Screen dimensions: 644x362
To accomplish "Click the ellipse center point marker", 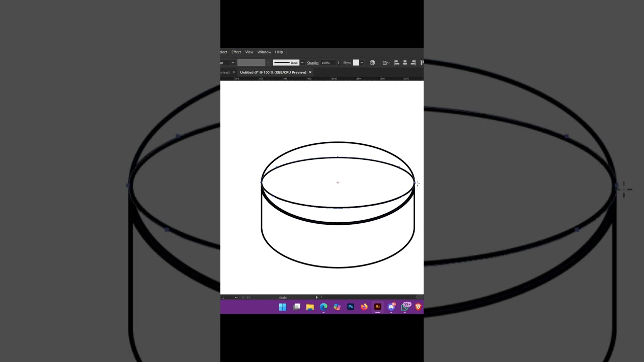I will tap(338, 183).
